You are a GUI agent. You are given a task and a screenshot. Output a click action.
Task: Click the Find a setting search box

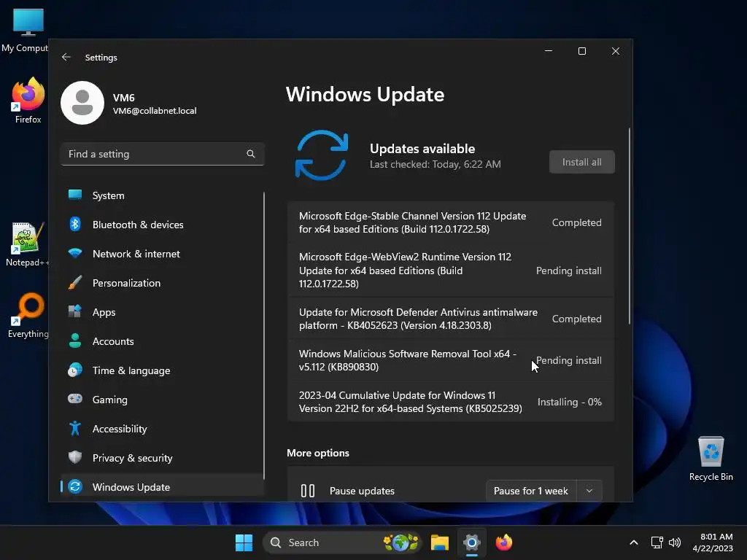(162, 154)
